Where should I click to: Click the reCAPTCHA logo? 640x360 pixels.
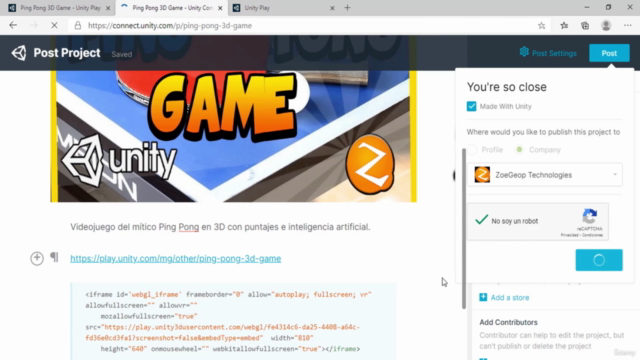coord(590,216)
